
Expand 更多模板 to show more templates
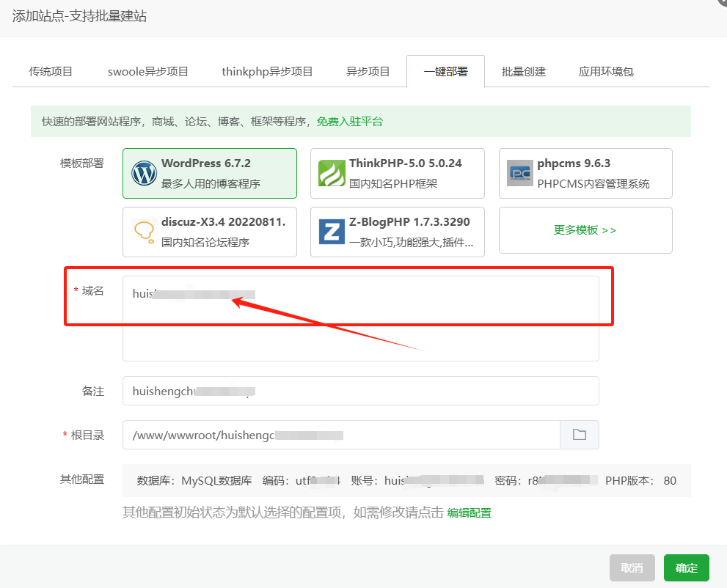[585, 229]
